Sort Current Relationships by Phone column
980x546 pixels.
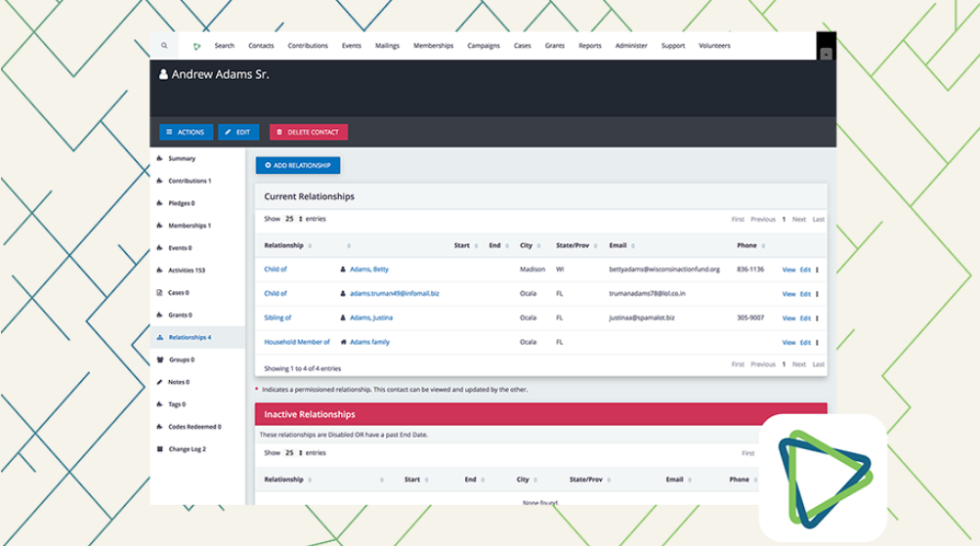(x=750, y=246)
